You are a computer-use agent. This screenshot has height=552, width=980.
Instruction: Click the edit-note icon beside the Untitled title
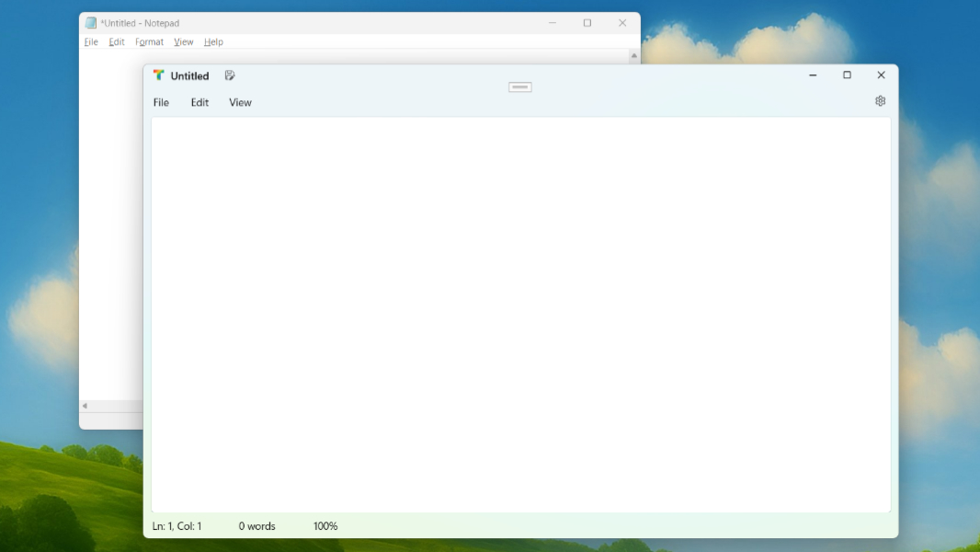230,75
